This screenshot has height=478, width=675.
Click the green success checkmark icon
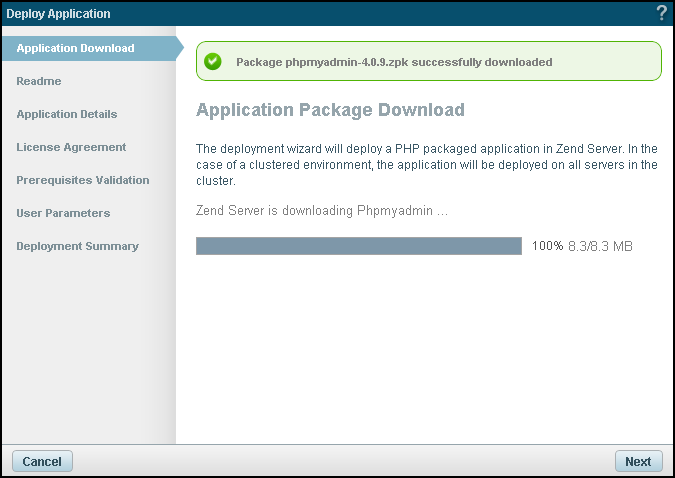pyautogui.click(x=212, y=61)
